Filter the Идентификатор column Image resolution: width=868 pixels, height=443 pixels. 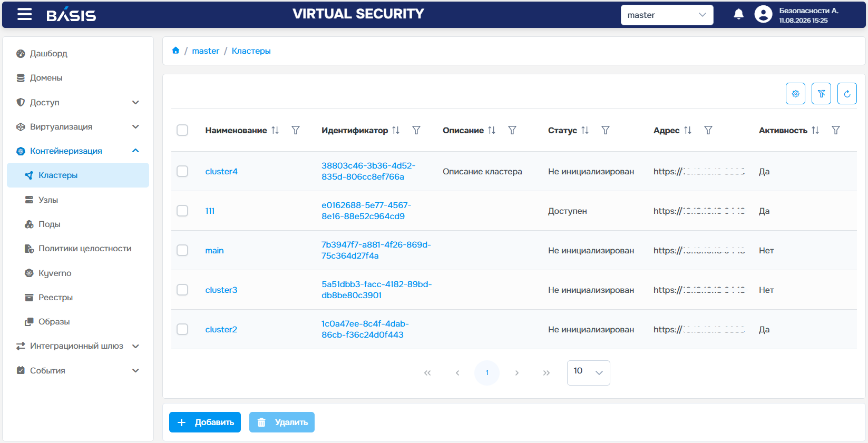(416, 130)
